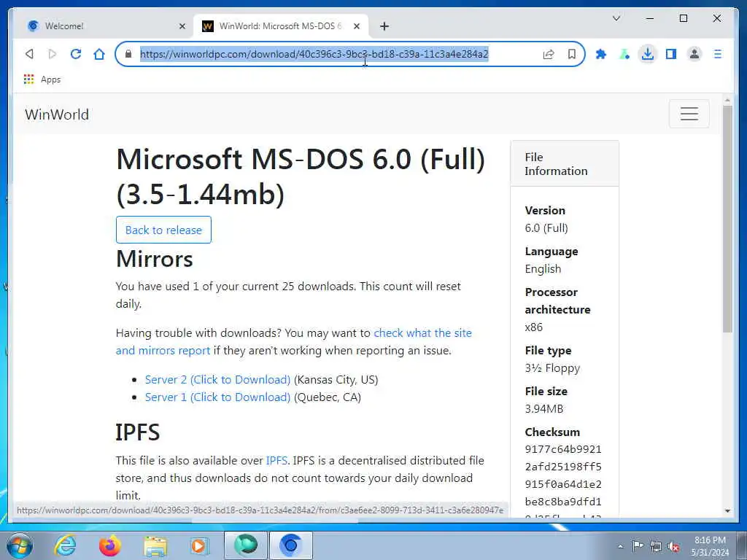
Task: Open Windows Explorer folder on taskbar
Action: click(155, 545)
